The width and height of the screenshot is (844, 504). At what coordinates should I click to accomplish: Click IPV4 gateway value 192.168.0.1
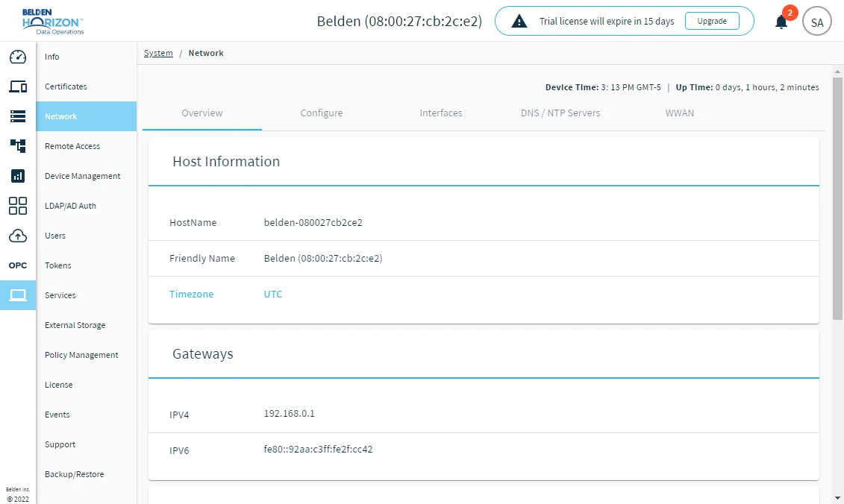[289, 414]
